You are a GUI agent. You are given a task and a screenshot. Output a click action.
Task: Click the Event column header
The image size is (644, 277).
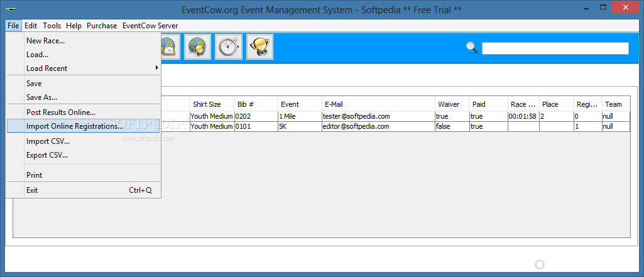pos(300,104)
